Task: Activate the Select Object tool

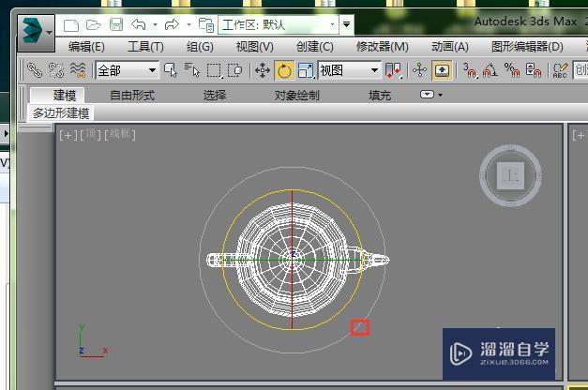Action: (x=171, y=70)
